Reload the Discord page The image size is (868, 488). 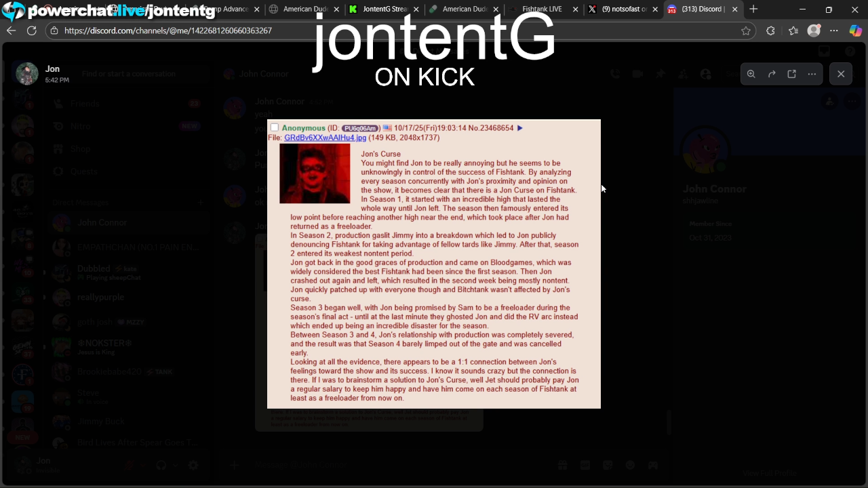pos(31,30)
